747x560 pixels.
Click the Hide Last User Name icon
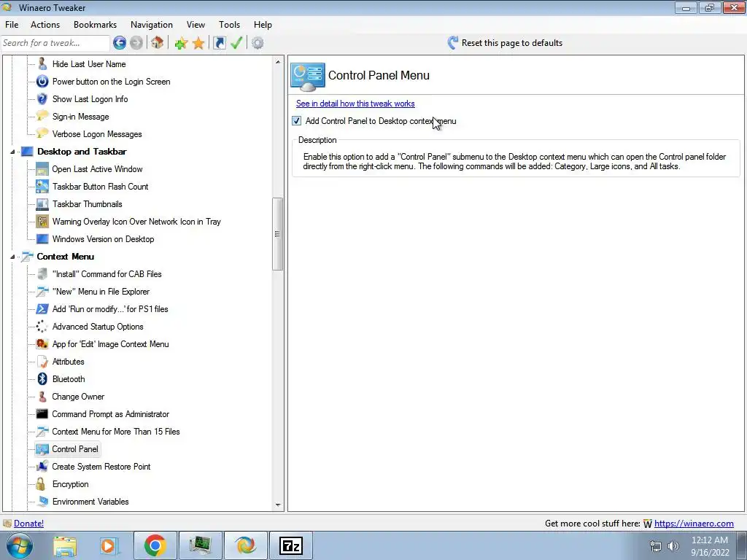(x=42, y=64)
